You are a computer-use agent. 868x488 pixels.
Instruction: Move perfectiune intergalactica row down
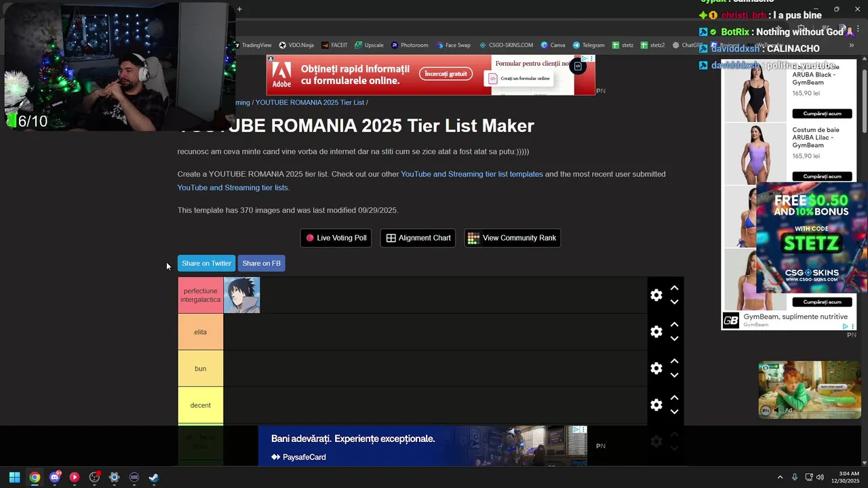click(674, 302)
